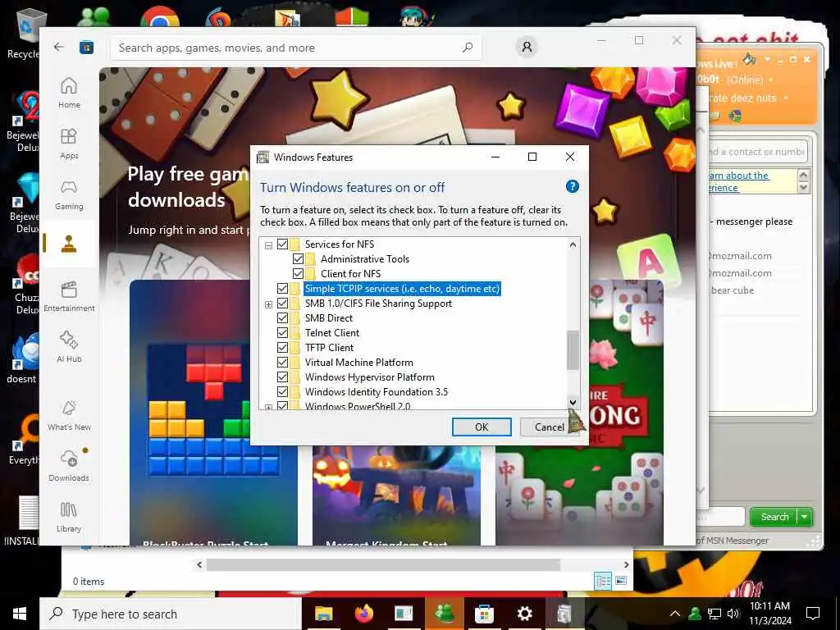This screenshot has height=630, width=840.
Task: Uncheck Services for NFS checkbox
Action: 283,244
